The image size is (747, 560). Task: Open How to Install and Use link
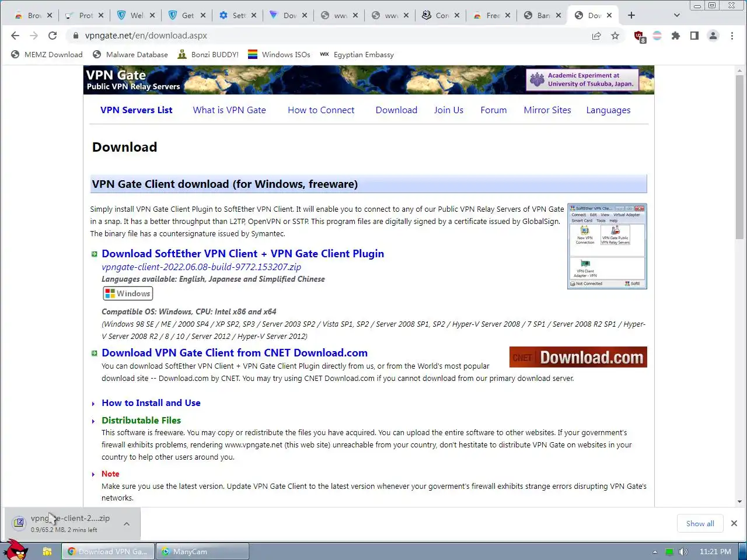(151, 403)
